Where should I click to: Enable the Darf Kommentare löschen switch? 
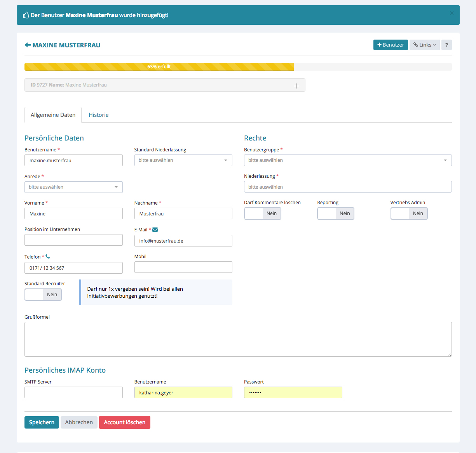263,213
